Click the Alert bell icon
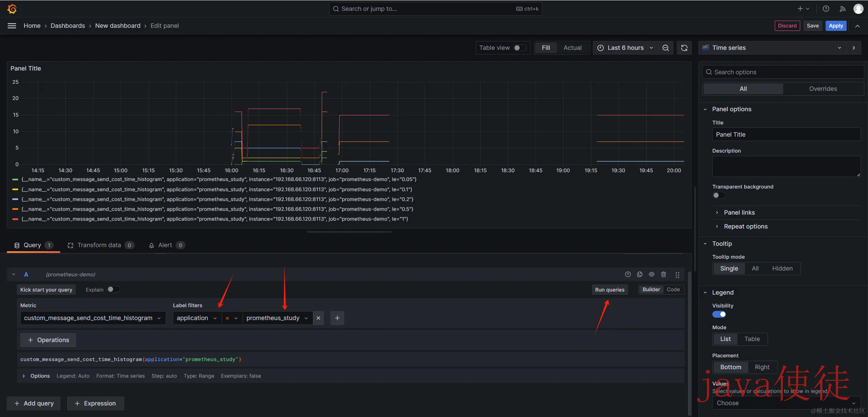 (x=152, y=245)
